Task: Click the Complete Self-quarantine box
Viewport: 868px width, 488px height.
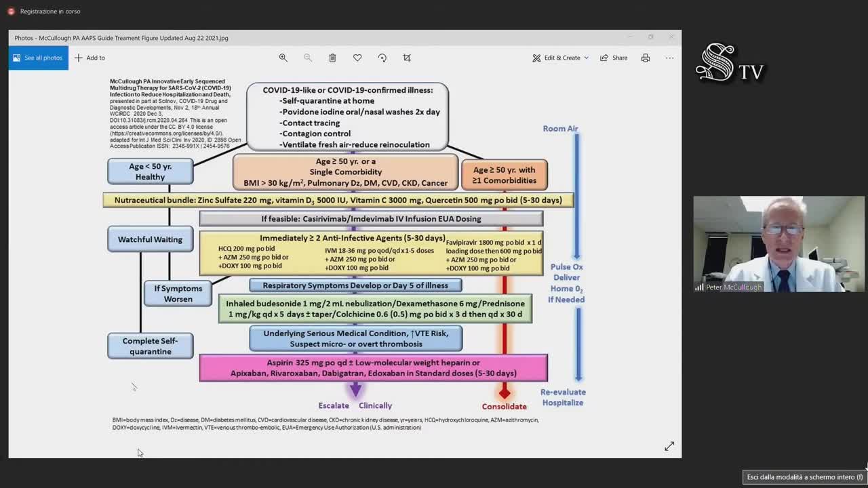Action: point(150,346)
